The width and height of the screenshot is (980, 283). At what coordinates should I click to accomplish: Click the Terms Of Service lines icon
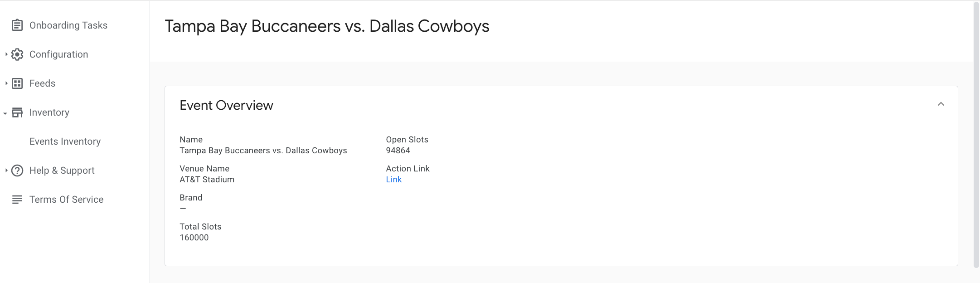pos(17,200)
